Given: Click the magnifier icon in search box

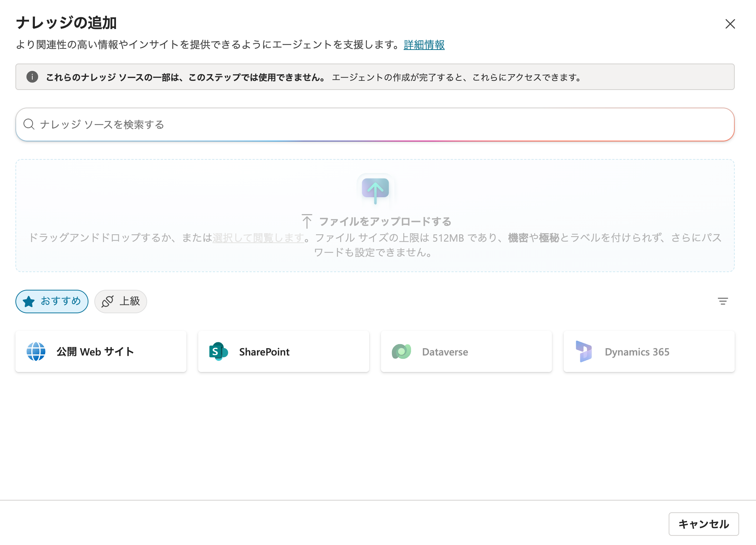Looking at the screenshot, I should pyautogui.click(x=29, y=124).
